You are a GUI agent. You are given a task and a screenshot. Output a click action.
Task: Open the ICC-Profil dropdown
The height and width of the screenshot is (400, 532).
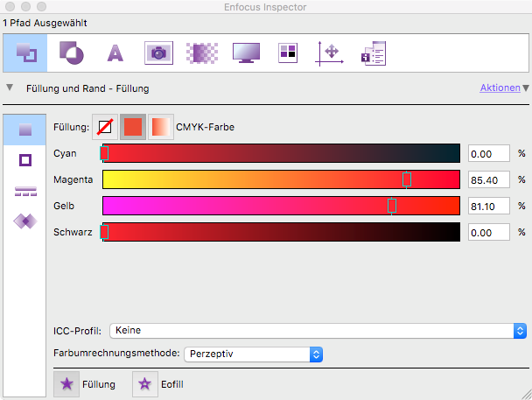317,331
